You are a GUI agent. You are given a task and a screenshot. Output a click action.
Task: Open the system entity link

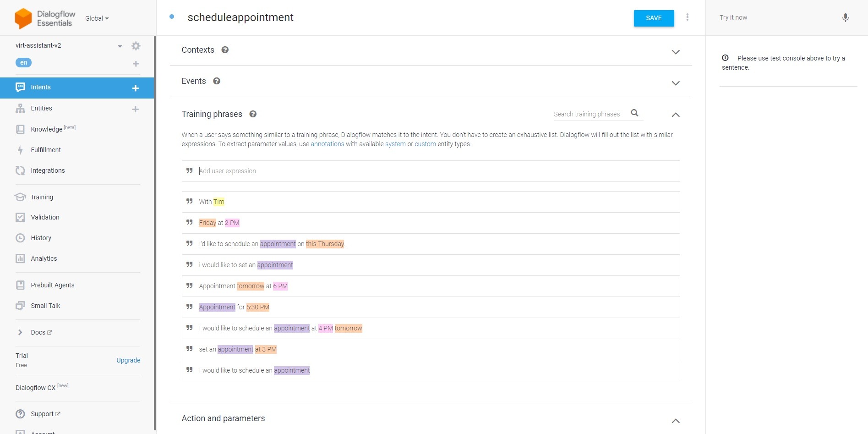click(x=395, y=144)
